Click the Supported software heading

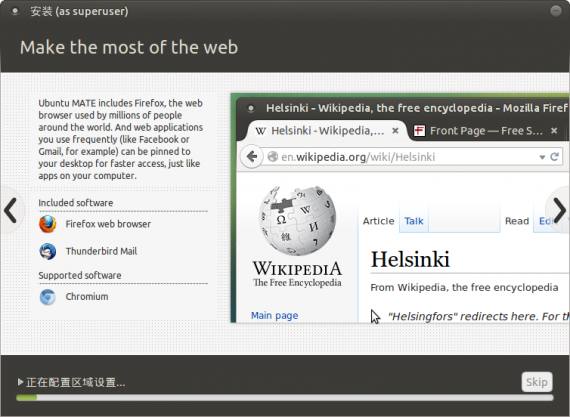pyautogui.click(x=80, y=276)
